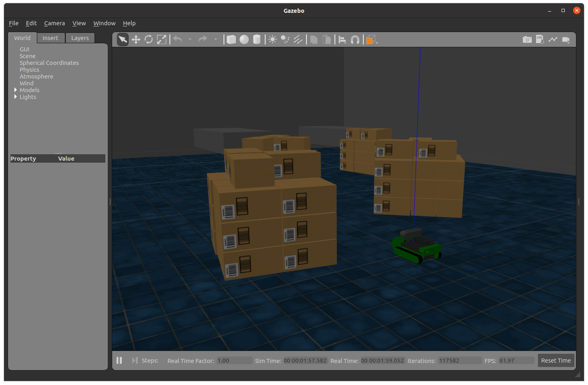Open the align tool
Viewport: 588px width, 385px height.
click(x=342, y=39)
